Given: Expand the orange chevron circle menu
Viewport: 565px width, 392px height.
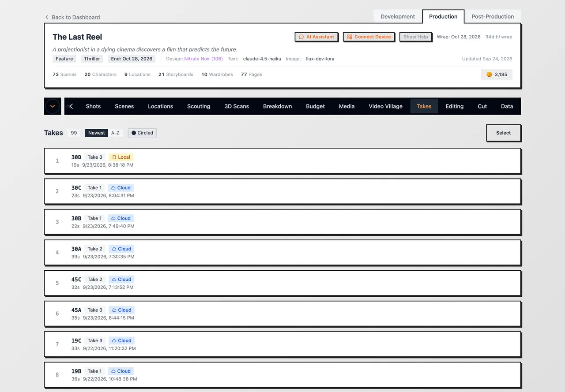Looking at the screenshot, I should pos(53,106).
